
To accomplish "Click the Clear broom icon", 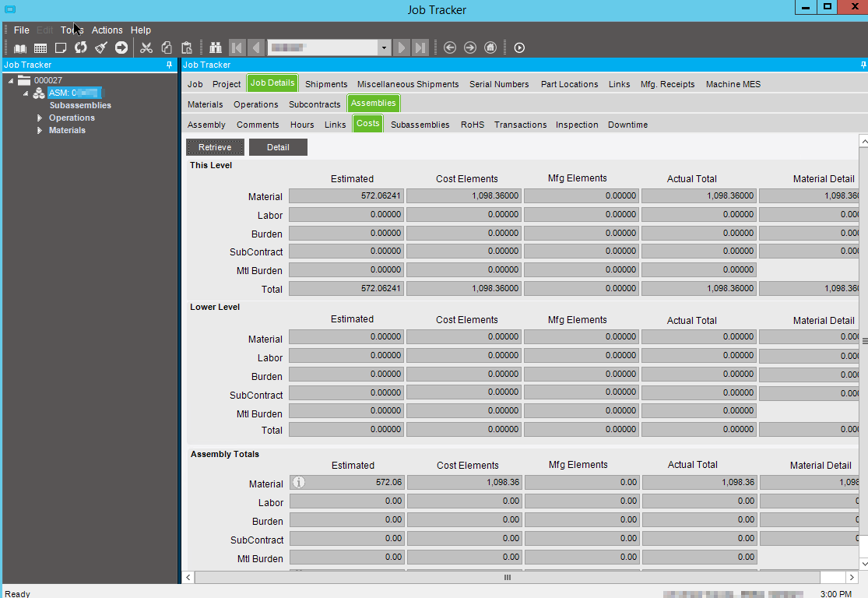I will pyautogui.click(x=100, y=47).
